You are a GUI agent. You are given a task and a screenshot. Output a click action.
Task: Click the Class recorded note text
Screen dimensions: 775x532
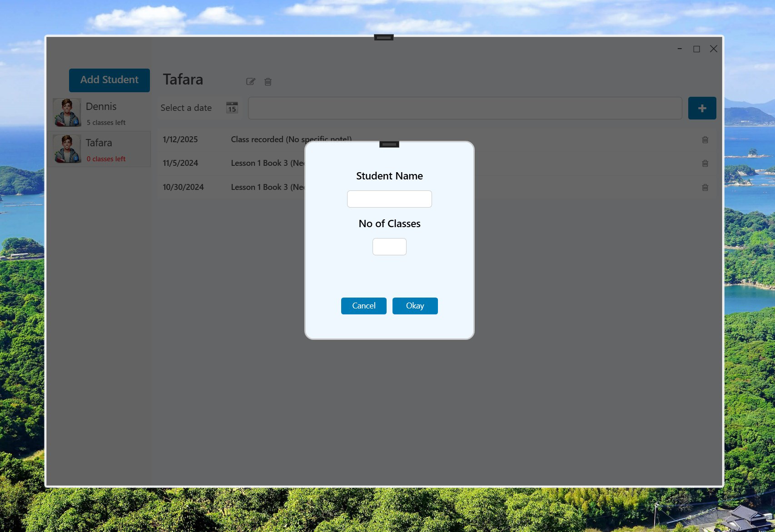click(291, 139)
